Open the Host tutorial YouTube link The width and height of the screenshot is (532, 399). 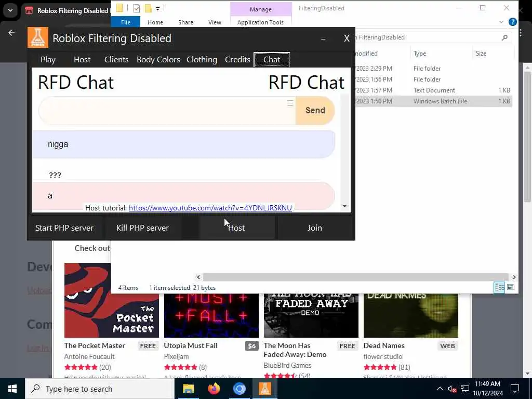[210, 208]
